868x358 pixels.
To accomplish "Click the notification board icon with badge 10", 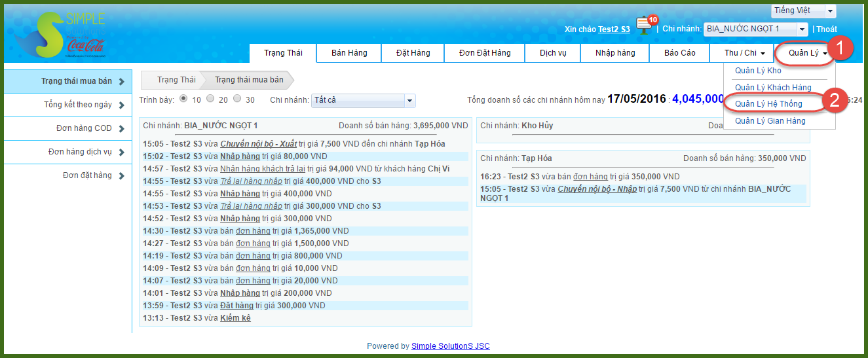I will [644, 26].
